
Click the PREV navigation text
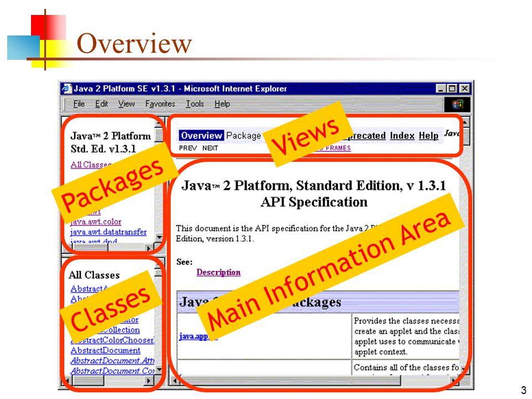pos(188,148)
